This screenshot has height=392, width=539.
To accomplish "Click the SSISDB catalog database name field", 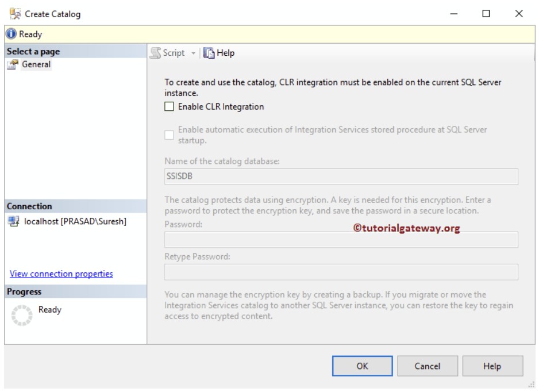I will tap(341, 176).
